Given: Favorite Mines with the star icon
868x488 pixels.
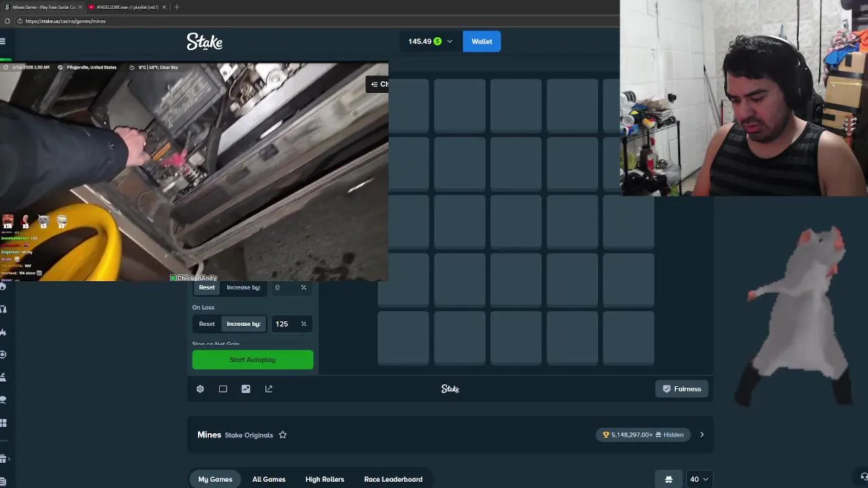Looking at the screenshot, I should click(283, 435).
